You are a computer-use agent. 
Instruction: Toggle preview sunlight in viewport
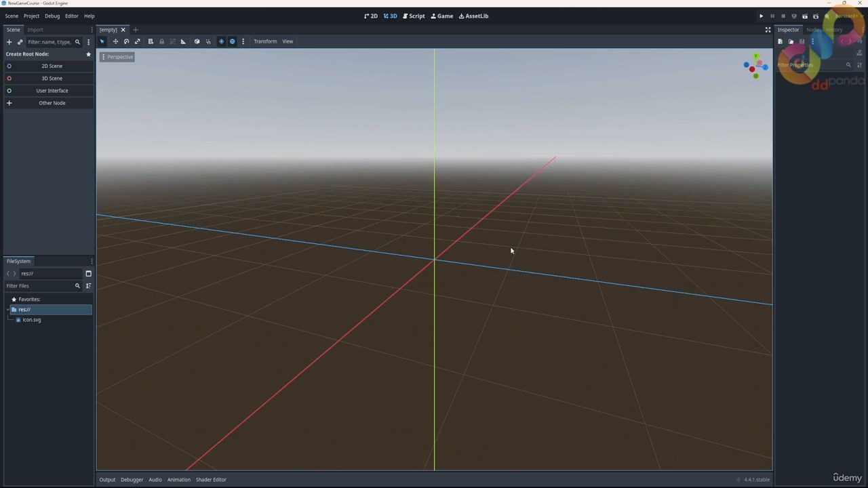point(221,41)
